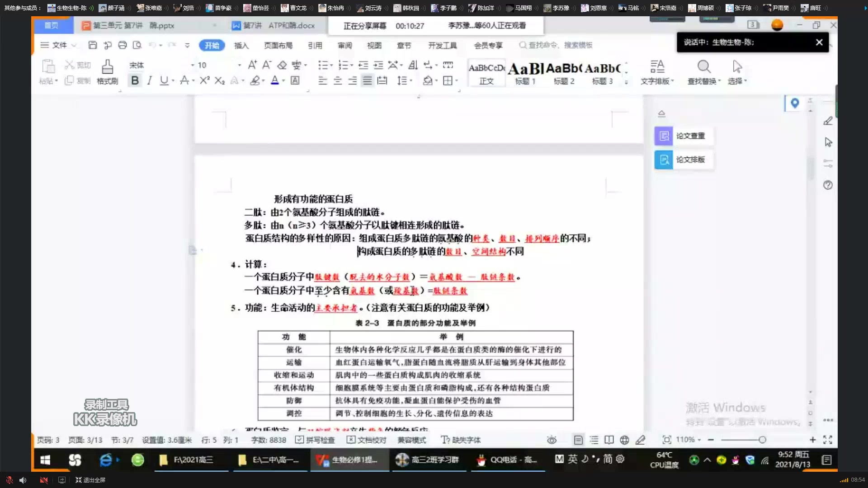Increase font size with A+ icon
The height and width of the screenshot is (488, 868).
pyautogui.click(x=252, y=65)
